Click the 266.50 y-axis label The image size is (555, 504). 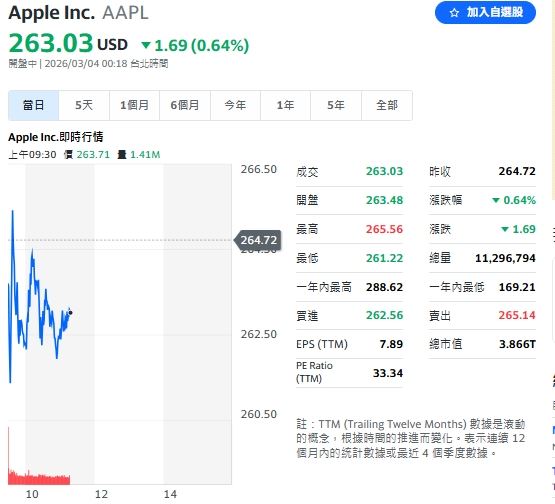click(259, 170)
